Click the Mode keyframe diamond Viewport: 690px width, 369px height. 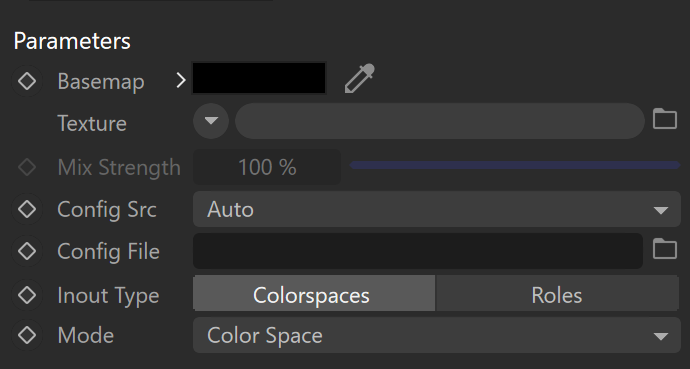(27, 335)
